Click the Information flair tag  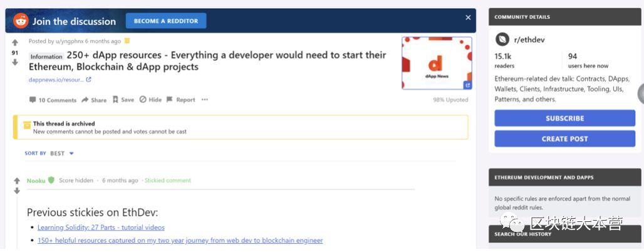(47, 56)
